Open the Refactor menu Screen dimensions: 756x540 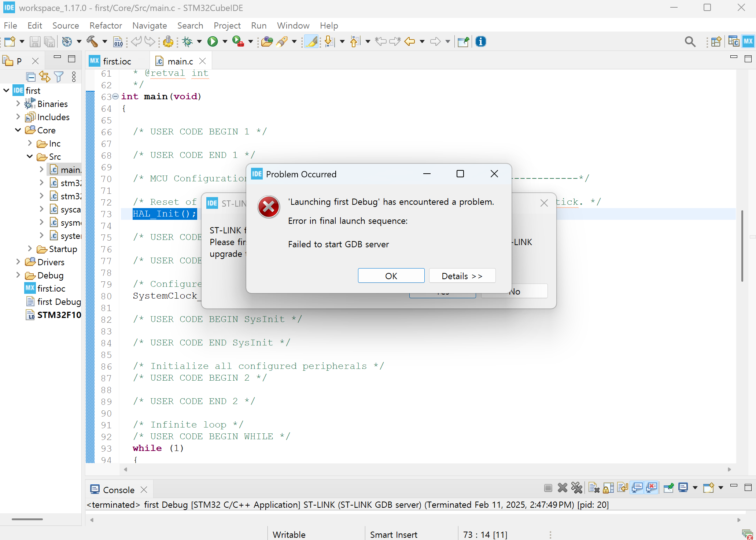point(106,25)
